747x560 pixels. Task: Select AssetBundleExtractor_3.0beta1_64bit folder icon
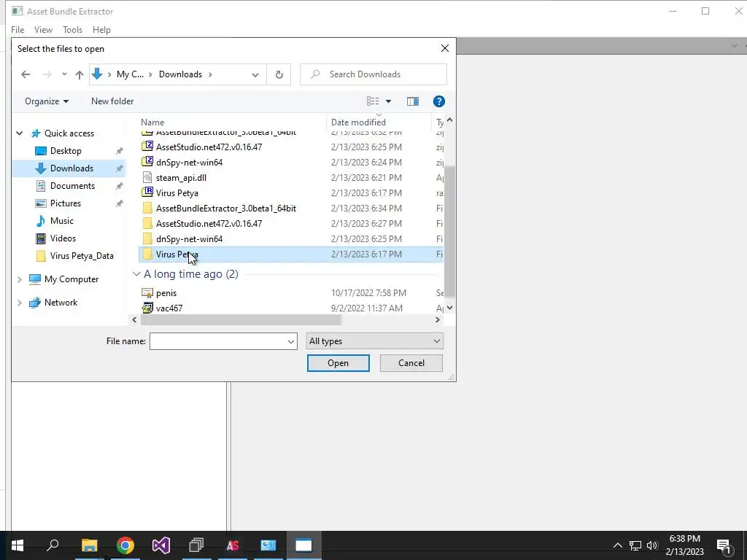(147, 208)
